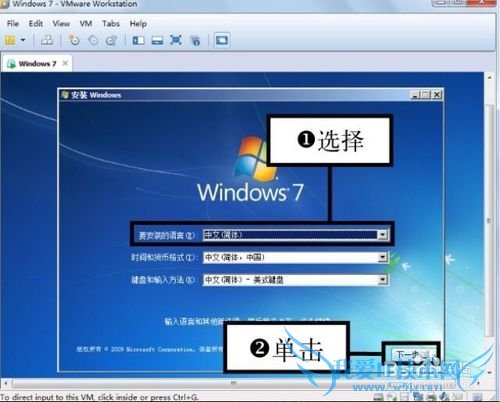Minimize the 安装 Windows installer window
The width and height of the screenshot is (500, 402).
coord(415,95)
